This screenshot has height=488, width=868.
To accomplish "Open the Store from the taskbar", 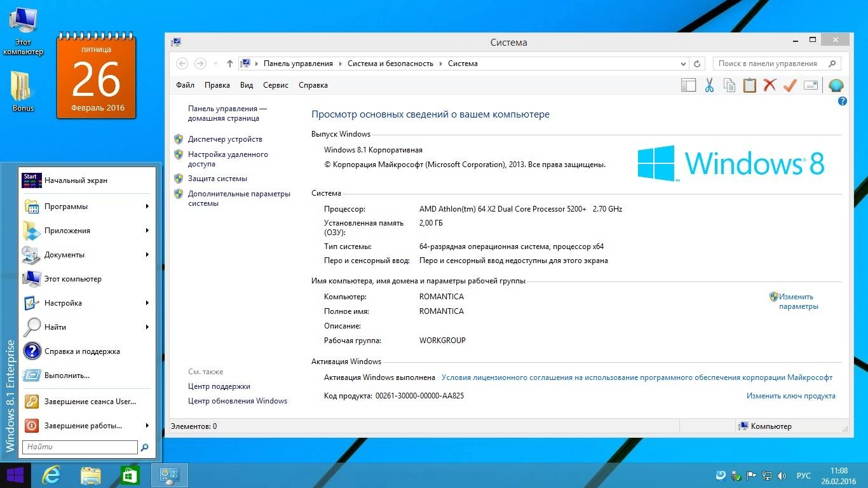I will coord(130,475).
